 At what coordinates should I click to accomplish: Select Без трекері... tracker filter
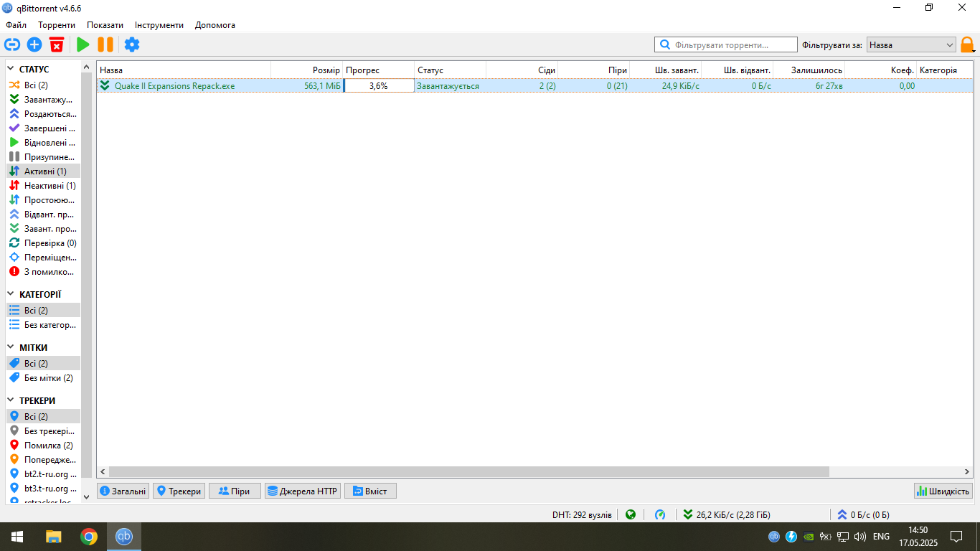tap(43, 431)
